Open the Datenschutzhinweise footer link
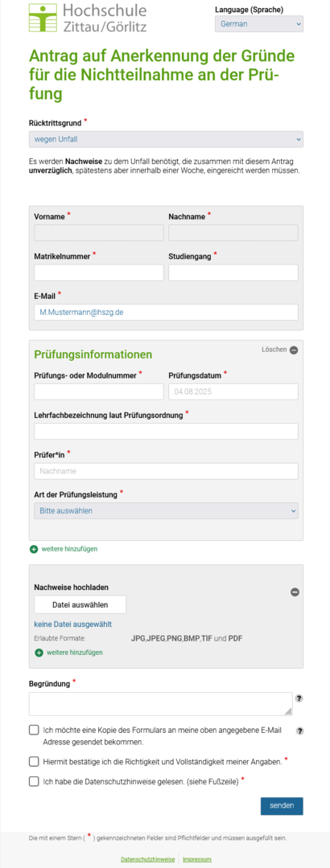This screenshot has width=330, height=868. [147, 859]
